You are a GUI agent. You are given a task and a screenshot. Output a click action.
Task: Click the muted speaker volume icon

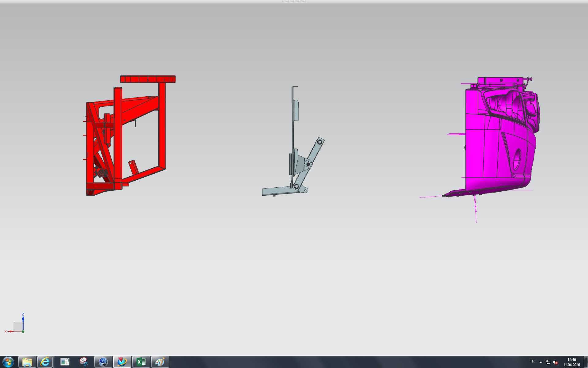556,362
